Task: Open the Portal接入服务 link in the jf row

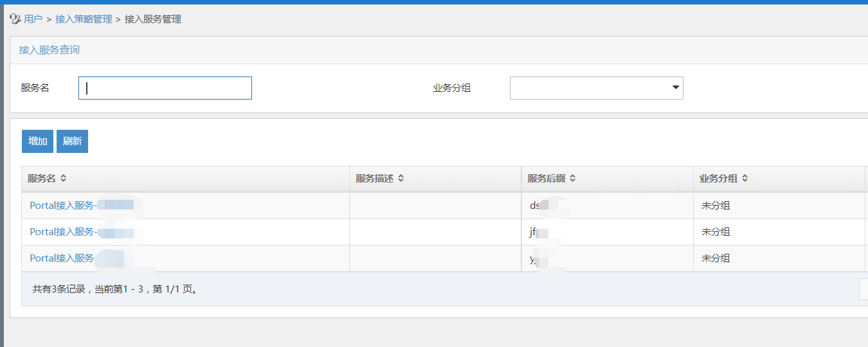Action: tap(62, 232)
